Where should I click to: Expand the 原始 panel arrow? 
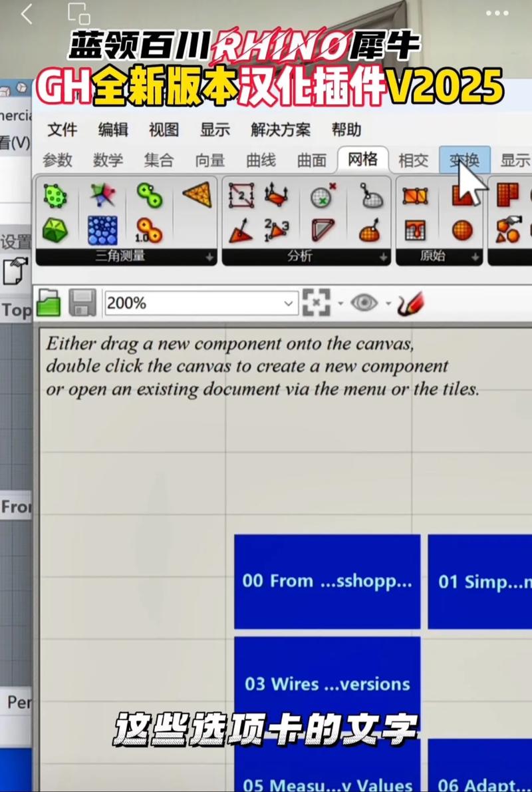(x=475, y=257)
